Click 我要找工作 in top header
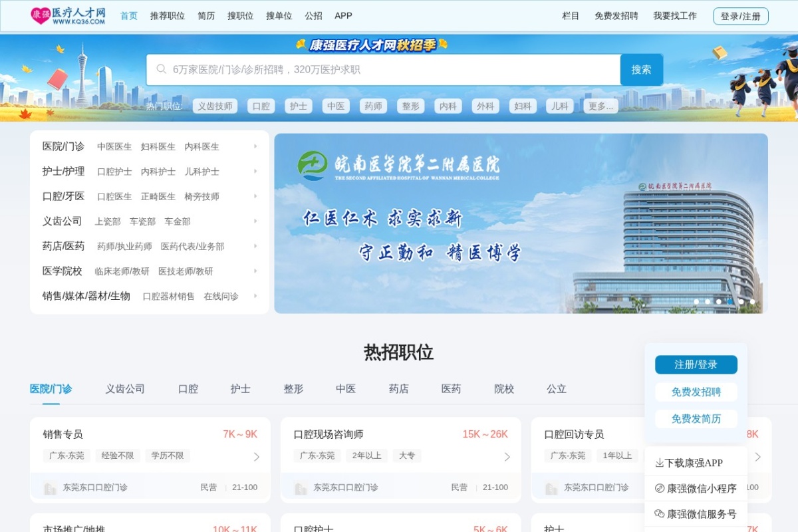The width and height of the screenshot is (798, 532). (675, 16)
